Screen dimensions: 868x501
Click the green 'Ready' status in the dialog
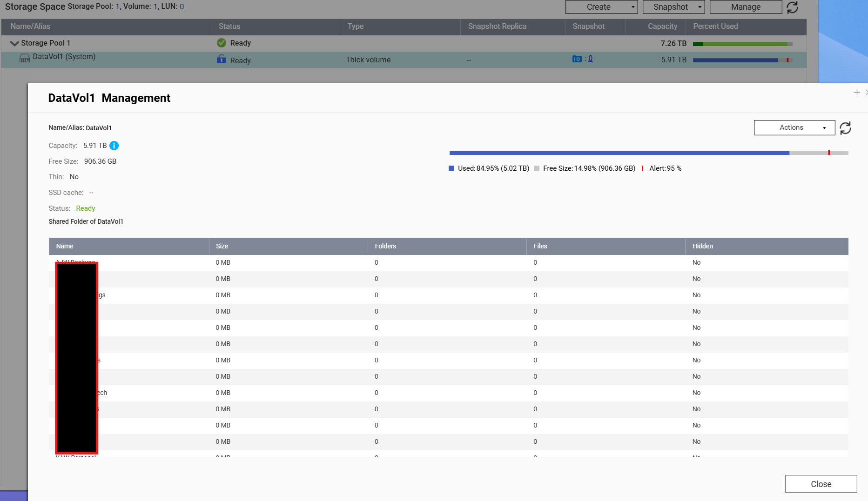coord(86,208)
